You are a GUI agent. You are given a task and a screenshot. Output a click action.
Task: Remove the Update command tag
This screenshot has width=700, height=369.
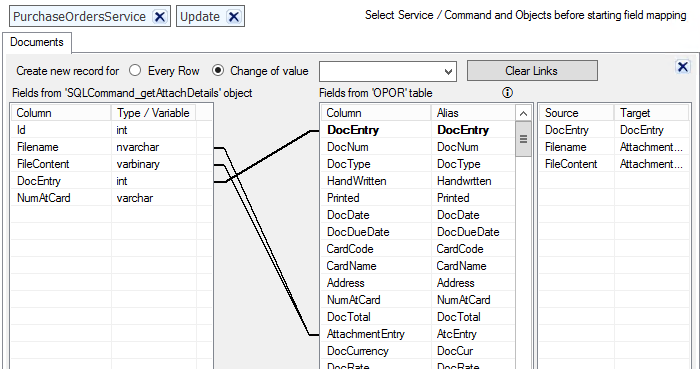(233, 17)
